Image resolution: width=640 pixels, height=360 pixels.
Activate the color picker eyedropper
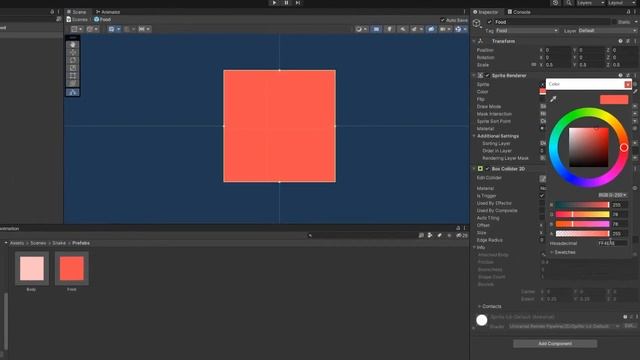[x=553, y=99]
